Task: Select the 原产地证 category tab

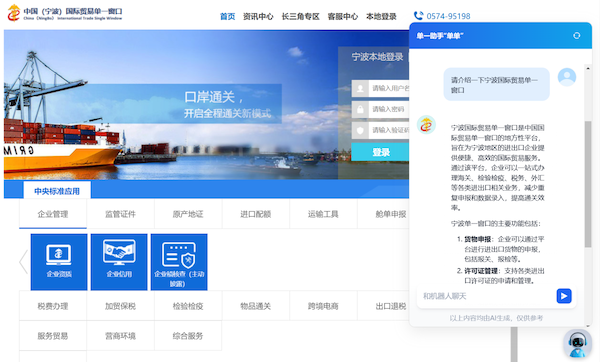Action: (188, 214)
